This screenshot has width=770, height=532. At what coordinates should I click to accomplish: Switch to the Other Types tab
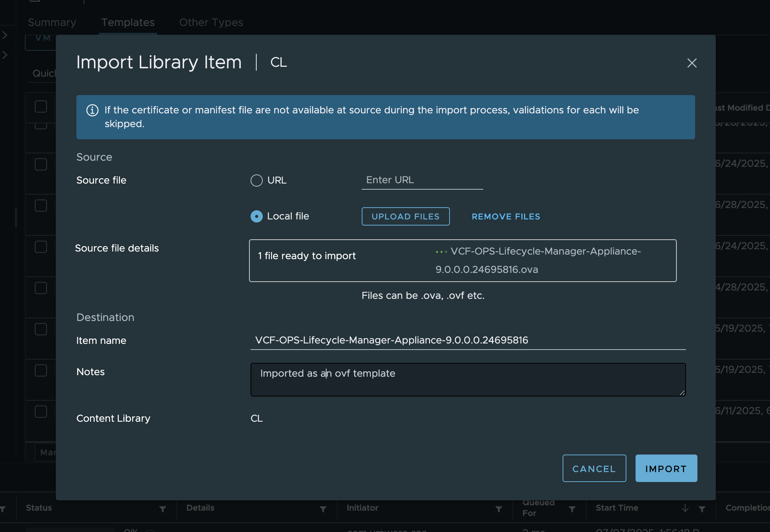(x=211, y=23)
